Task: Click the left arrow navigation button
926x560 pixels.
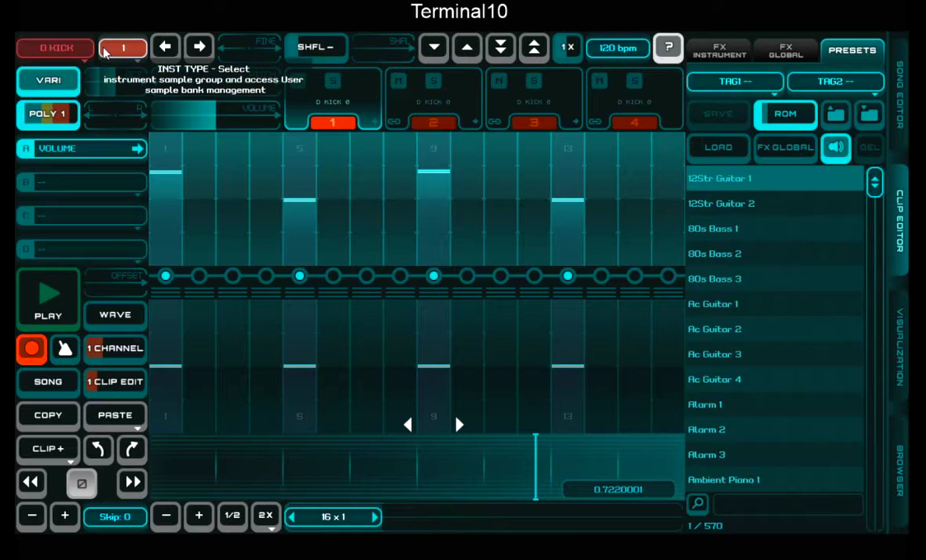Action: [x=165, y=47]
